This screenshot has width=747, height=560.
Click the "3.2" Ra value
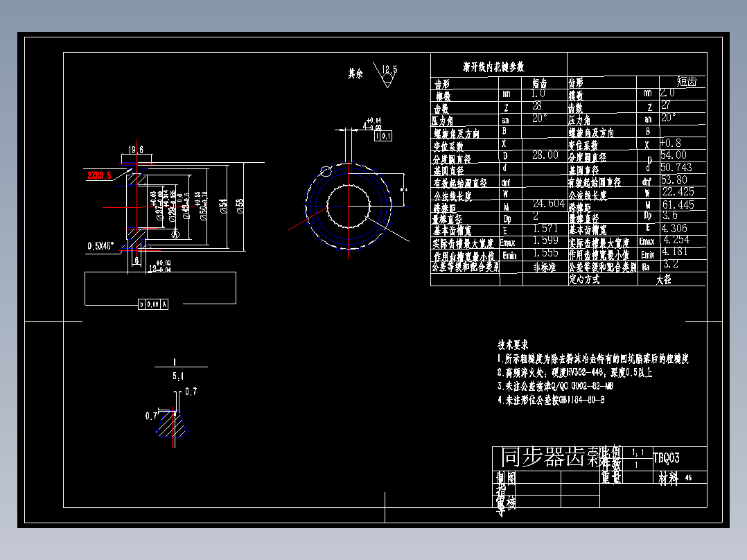670,263
